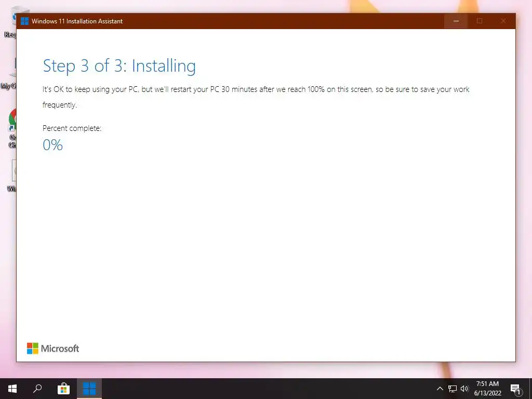Screen dimensions: 532x399
Task: Click the Show desktop sliver at taskbar end
Action: [x=530, y=389]
